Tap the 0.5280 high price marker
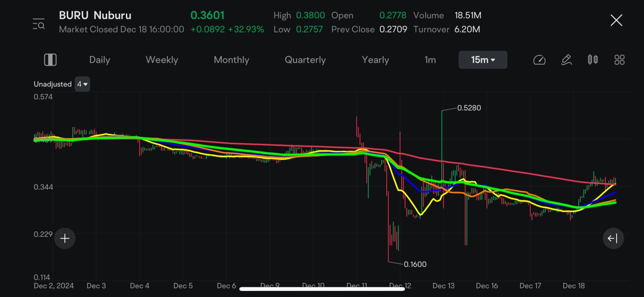 pos(469,108)
